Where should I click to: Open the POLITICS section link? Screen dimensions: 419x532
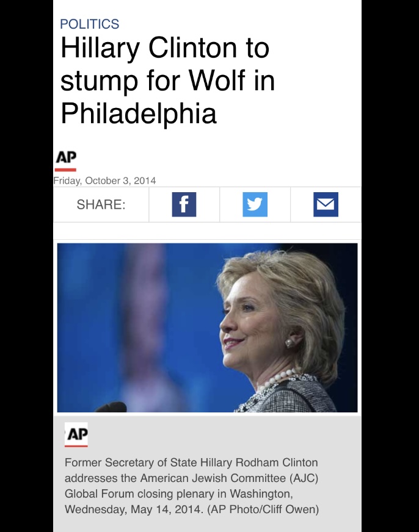pyautogui.click(x=90, y=24)
